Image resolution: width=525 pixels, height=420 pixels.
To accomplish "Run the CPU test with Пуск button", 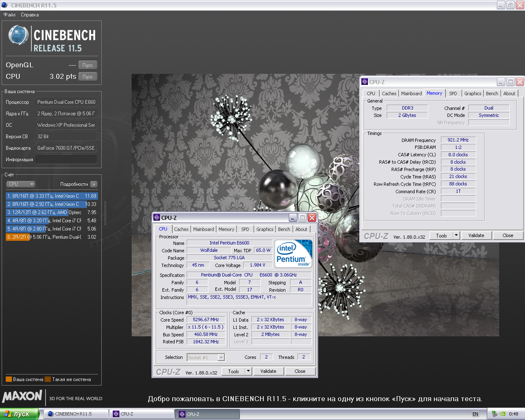I will [x=88, y=77].
